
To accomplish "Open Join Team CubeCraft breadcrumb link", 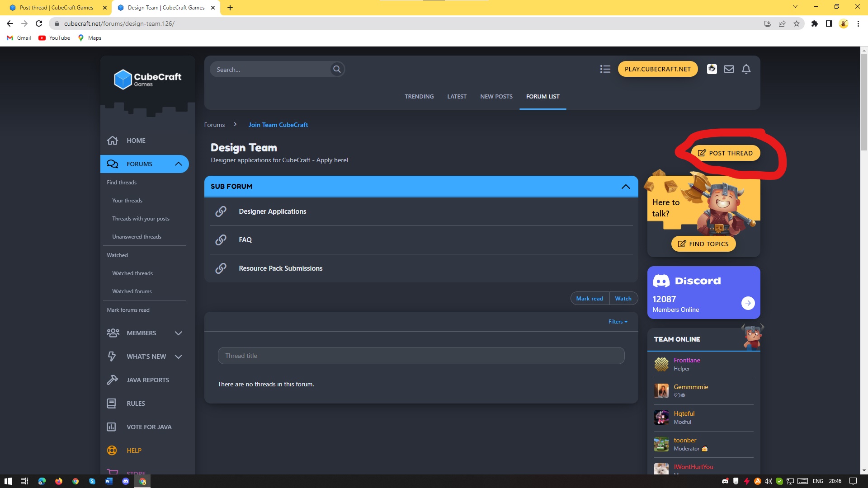I will [278, 125].
